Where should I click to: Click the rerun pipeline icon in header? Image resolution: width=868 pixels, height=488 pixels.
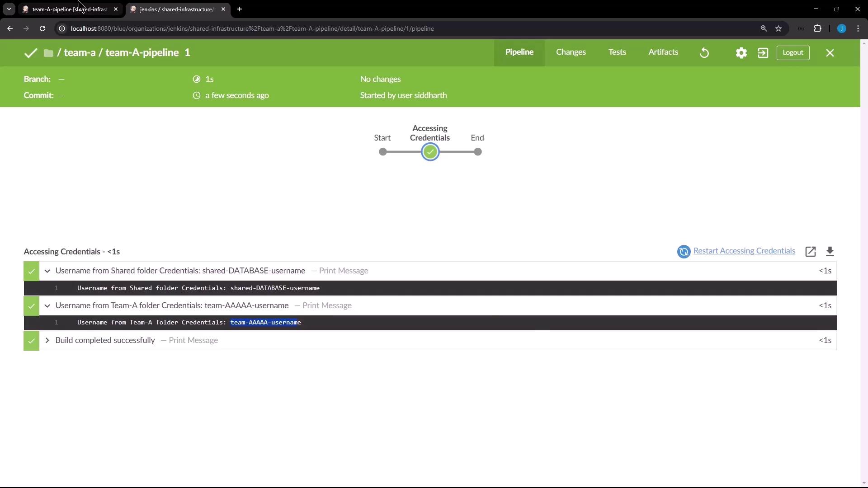(x=704, y=53)
